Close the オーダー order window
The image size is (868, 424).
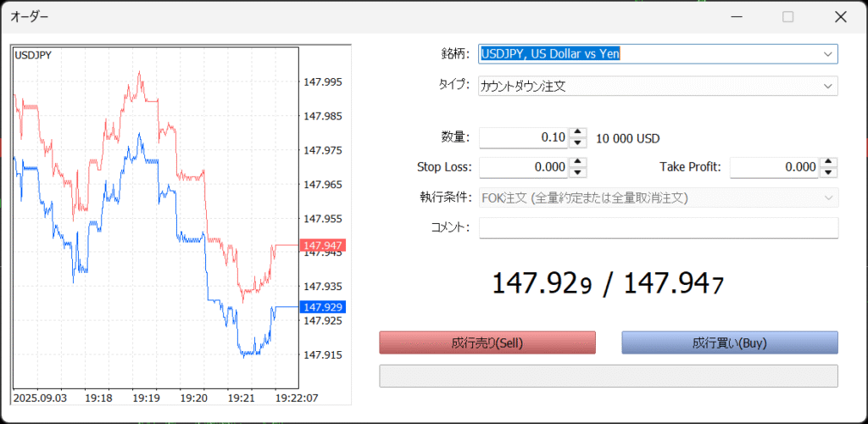tap(840, 17)
